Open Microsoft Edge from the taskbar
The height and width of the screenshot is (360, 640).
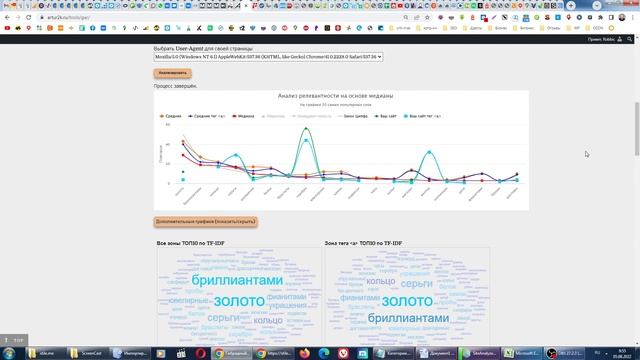tap(324, 353)
